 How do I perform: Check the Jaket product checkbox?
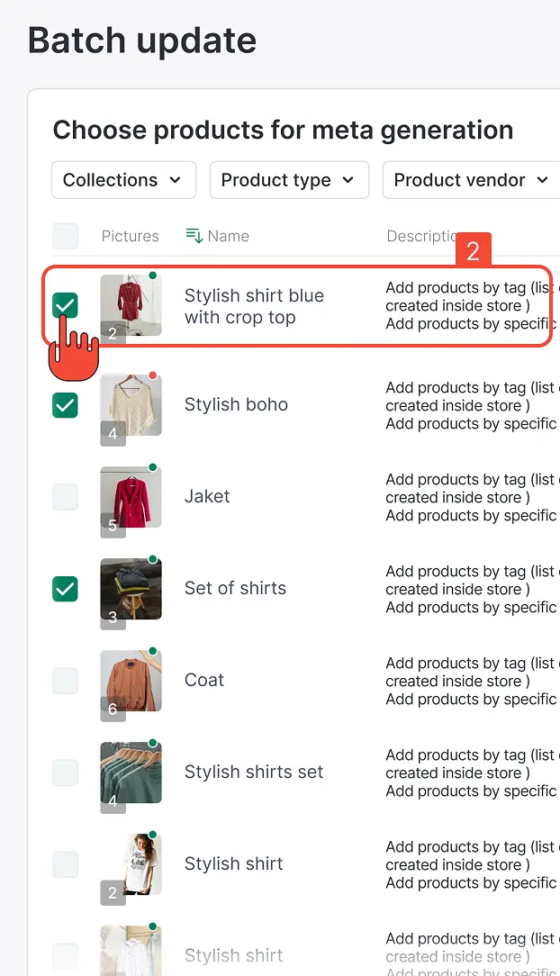click(65, 496)
